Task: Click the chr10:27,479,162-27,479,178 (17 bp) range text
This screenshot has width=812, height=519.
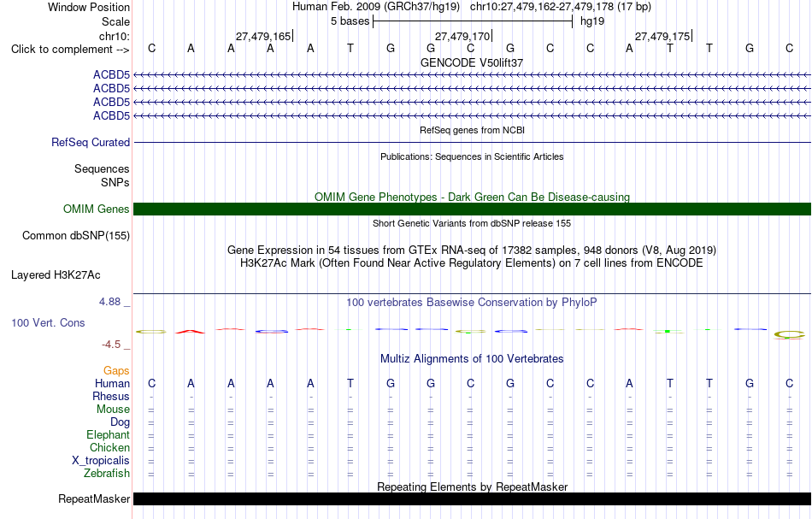Action: 561,7
